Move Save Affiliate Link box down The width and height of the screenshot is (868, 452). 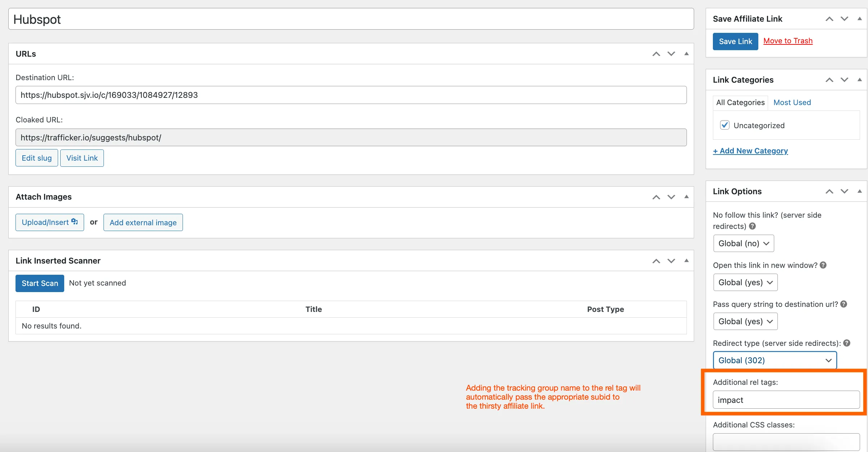pos(844,19)
